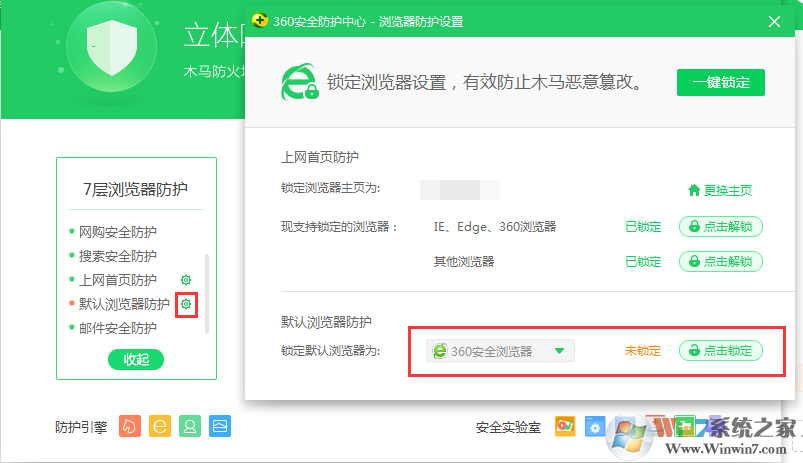Close the 浏览器防护设置 dialog
This screenshot has width=803, height=463.
tap(774, 22)
